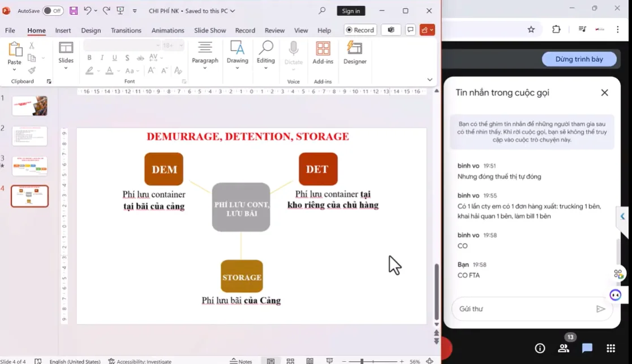The width and height of the screenshot is (632, 364).
Task: Click the send message arrow icon
Action: point(600,309)
